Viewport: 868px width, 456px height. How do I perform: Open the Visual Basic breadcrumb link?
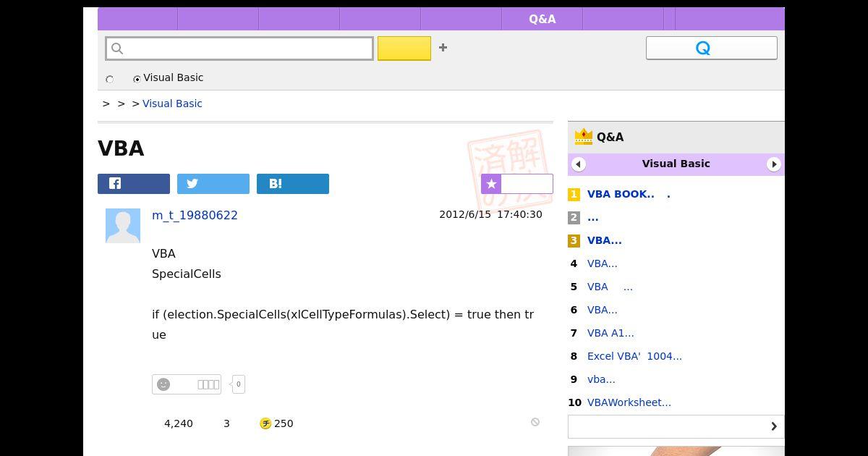pos(172,104)
